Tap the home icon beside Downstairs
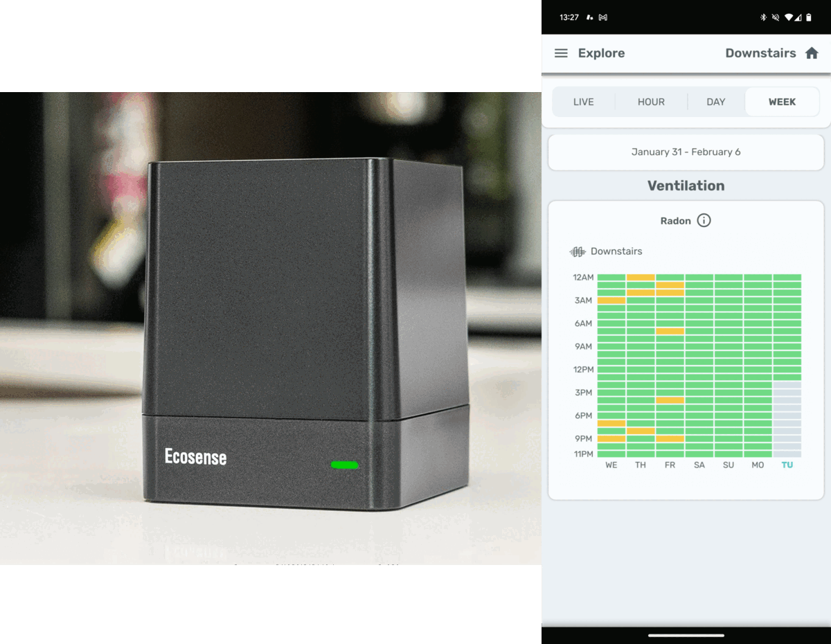Viewport: 831px width, 644px height. click(x=812, y=53)
